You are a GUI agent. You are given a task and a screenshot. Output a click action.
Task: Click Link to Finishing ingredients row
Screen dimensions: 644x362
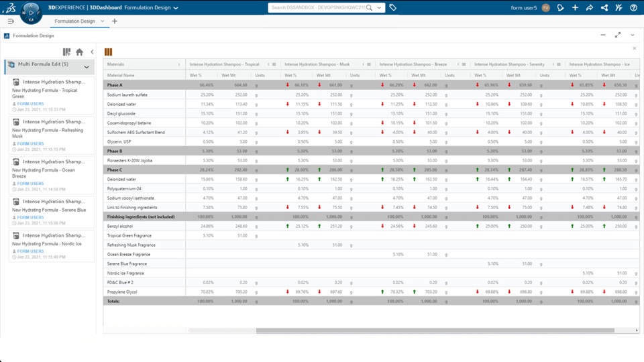(371, 208)
